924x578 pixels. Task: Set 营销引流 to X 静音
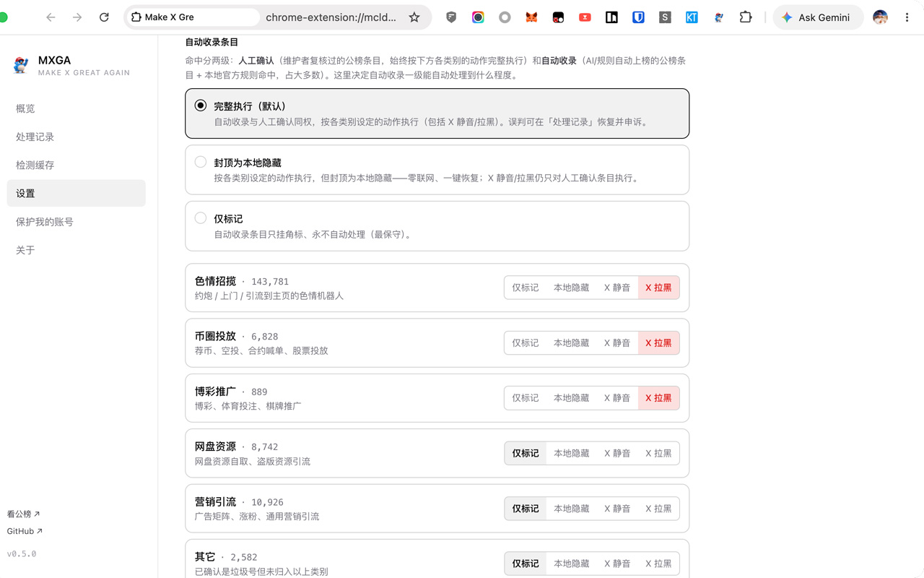pos(617,509)
